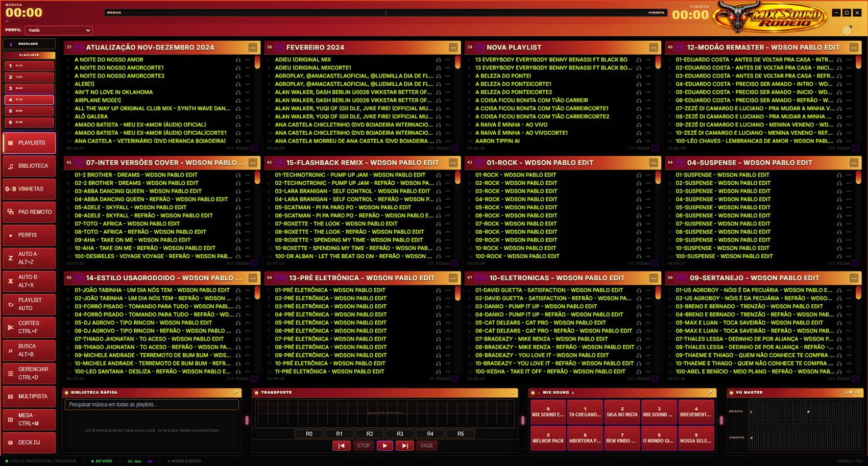868x466 pixels.
Task: Open menu for 09-SERTANEJO playlist panel
Action: (x=854, y=278)
